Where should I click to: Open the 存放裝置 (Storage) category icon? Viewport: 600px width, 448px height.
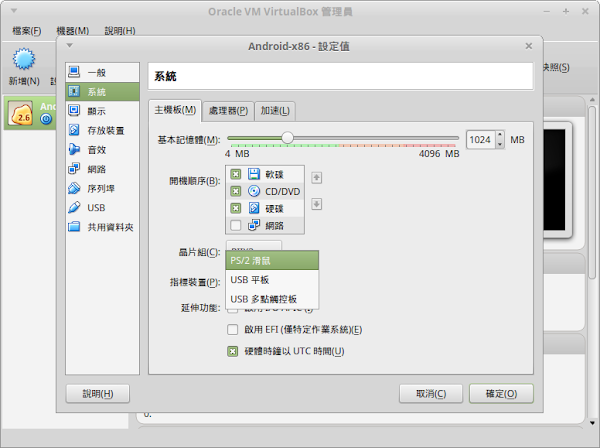click(74, 130)
